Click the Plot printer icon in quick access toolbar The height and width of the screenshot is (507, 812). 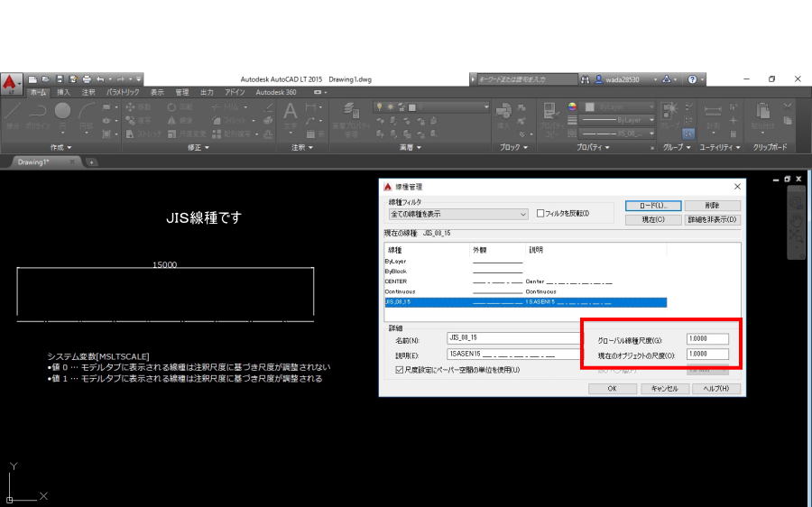click(x=87, y=79)
